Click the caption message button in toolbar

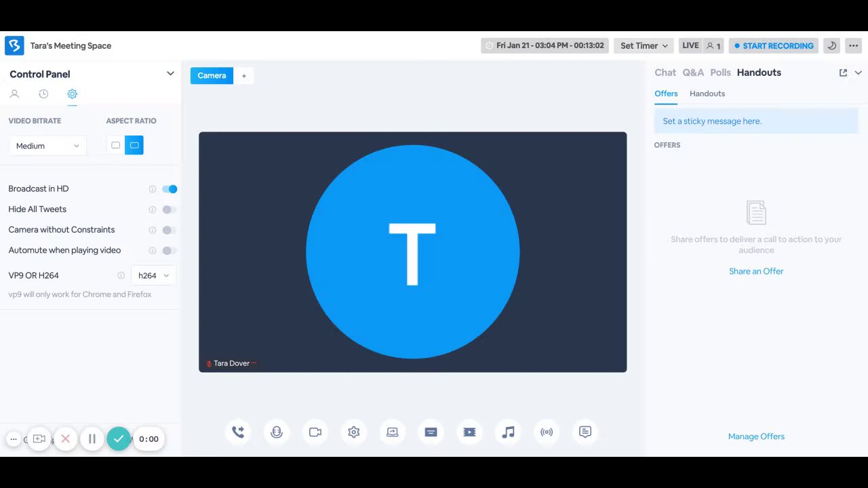pos(585,432)
